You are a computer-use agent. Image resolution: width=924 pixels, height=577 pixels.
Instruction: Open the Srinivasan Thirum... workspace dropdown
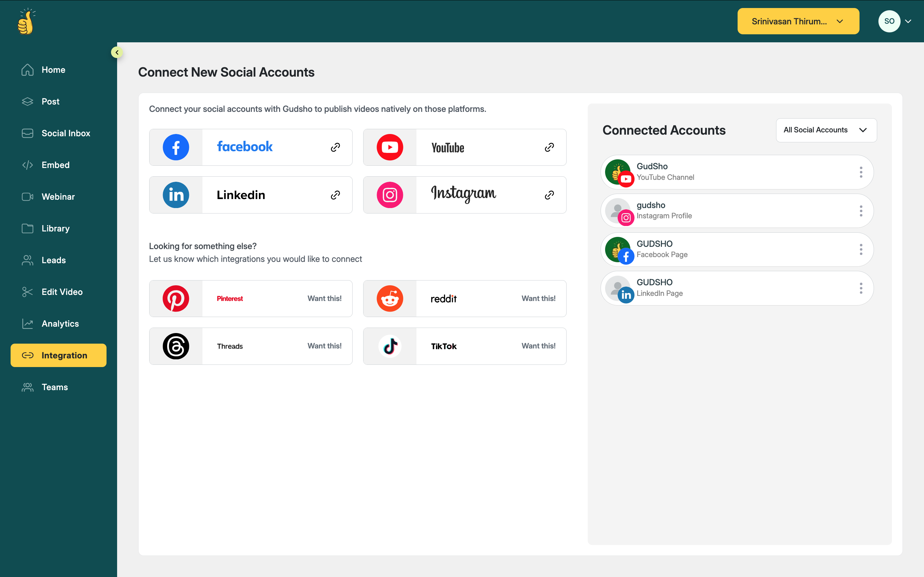798,21
